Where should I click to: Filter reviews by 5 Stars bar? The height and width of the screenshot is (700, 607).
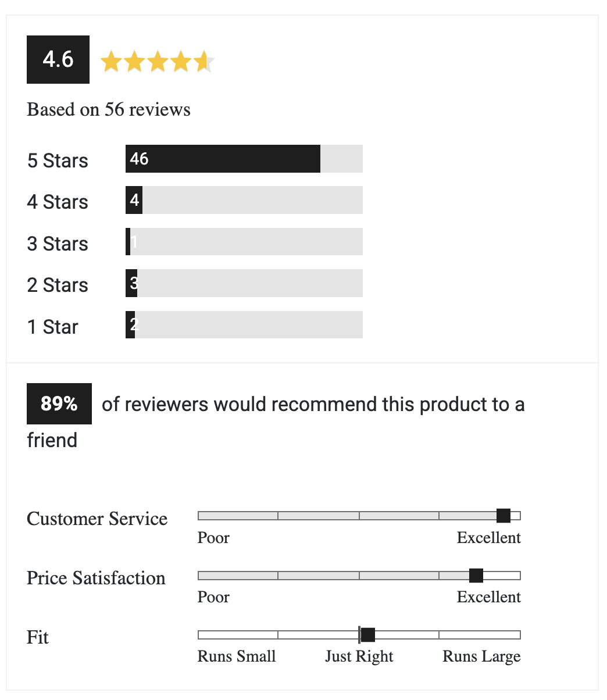tap(244, 159)
